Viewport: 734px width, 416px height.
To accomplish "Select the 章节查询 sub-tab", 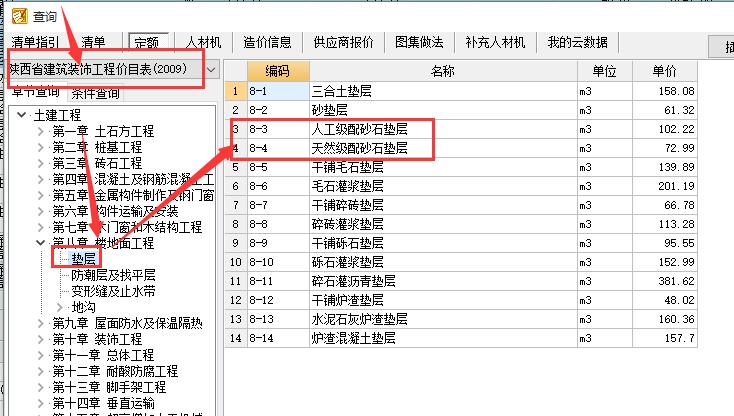I will tap(36, 92).
